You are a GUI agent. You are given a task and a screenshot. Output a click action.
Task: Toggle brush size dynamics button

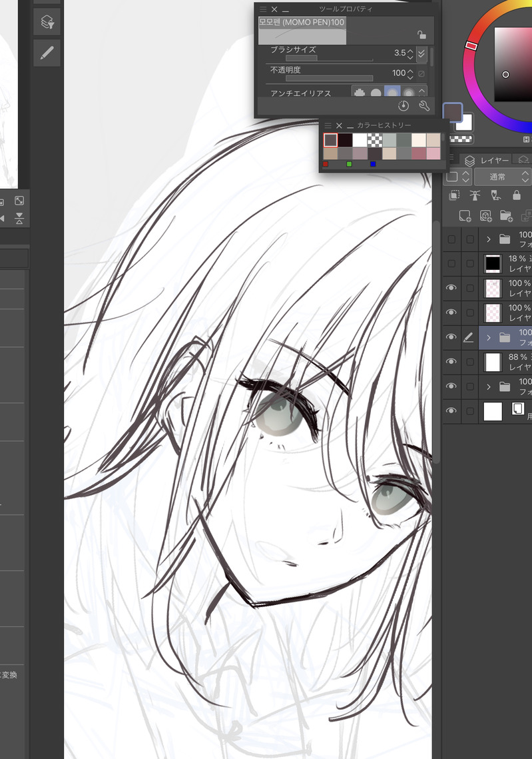[x=421, y=53]
